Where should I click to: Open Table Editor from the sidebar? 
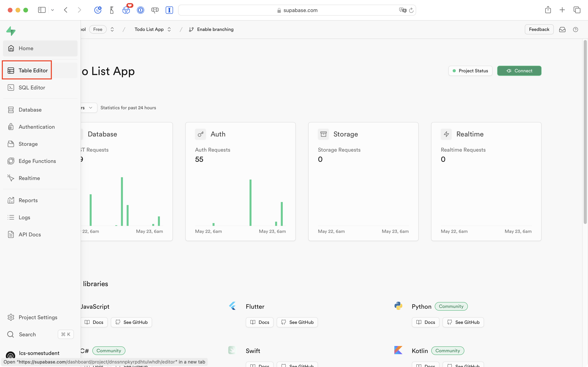pos(33,70)
